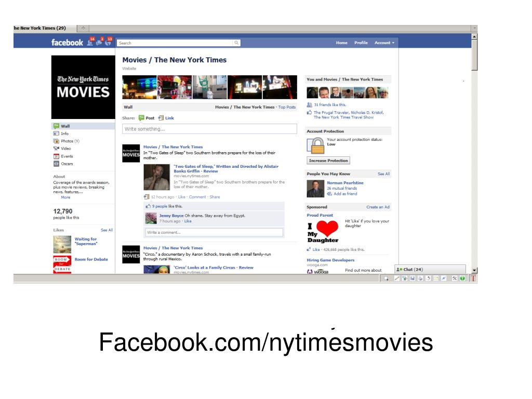
Task: Click Share under Two Gates of Sleep post
Action: [x=215, y=197]
